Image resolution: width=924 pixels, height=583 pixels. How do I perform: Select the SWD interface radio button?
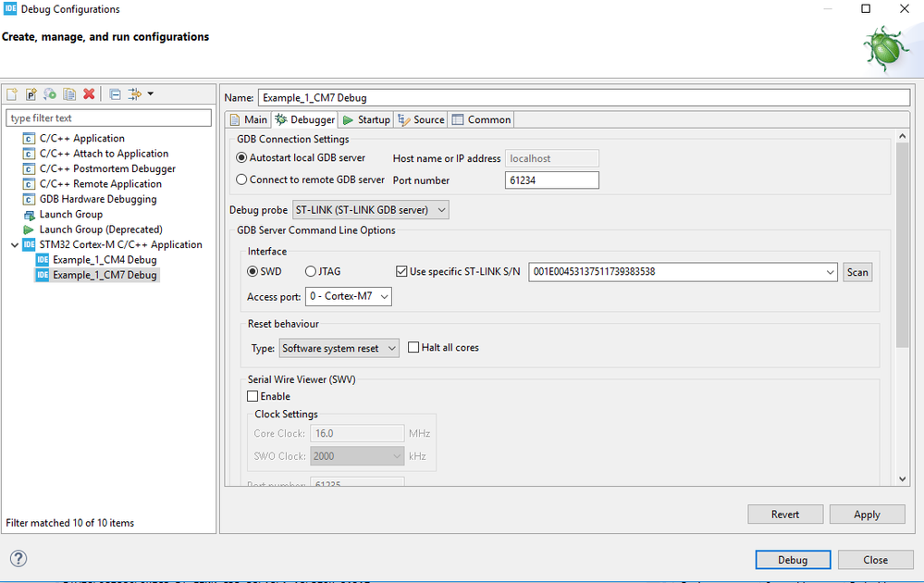253,271
